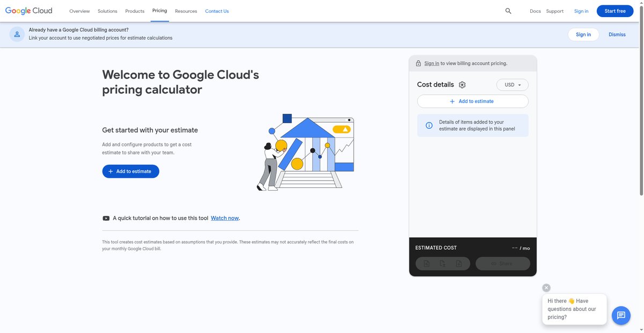Image resolution: width=644 pixels, height=333 pixels.
Task: Open the Overview menu
Action: coord(79,11)
